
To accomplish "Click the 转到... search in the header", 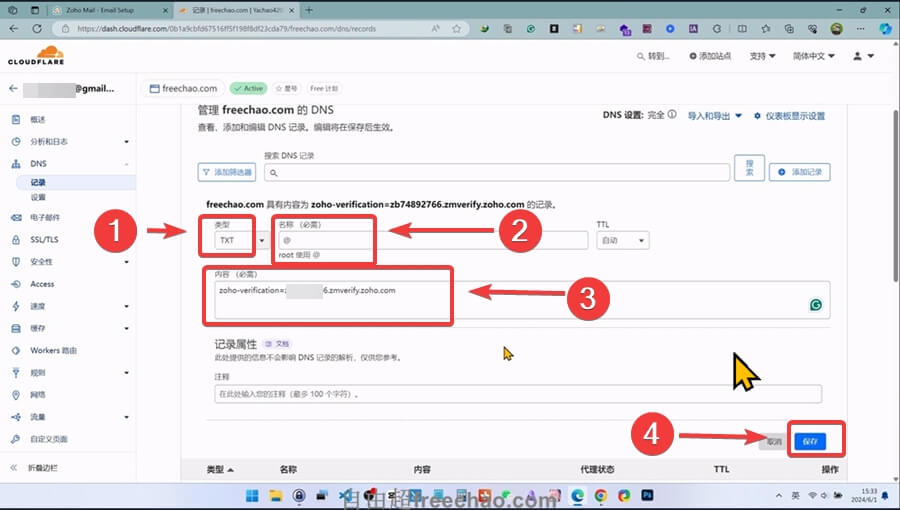I will click(x=653, y=56).
